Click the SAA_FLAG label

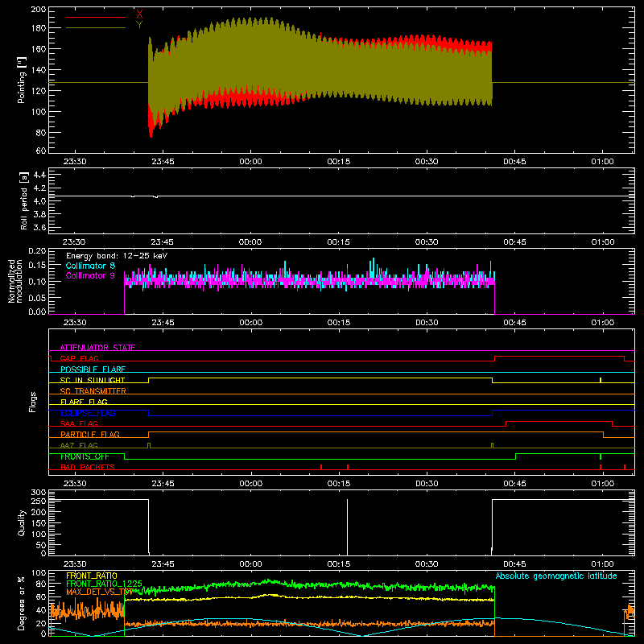pos(79,423)
